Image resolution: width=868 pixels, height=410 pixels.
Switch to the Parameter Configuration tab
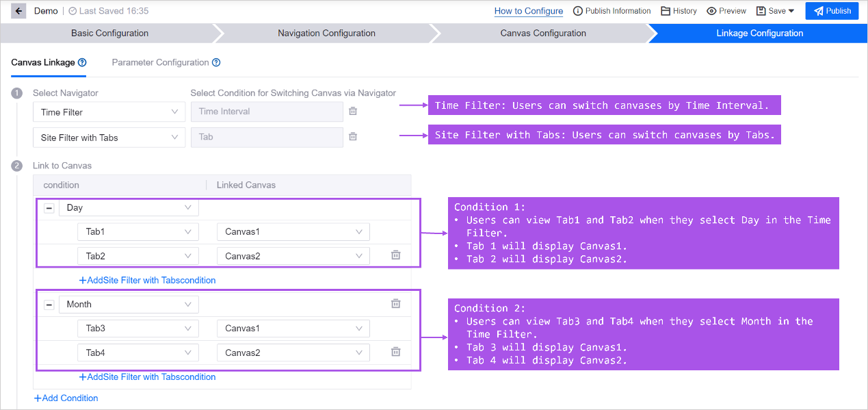click(x=160, y=62)
